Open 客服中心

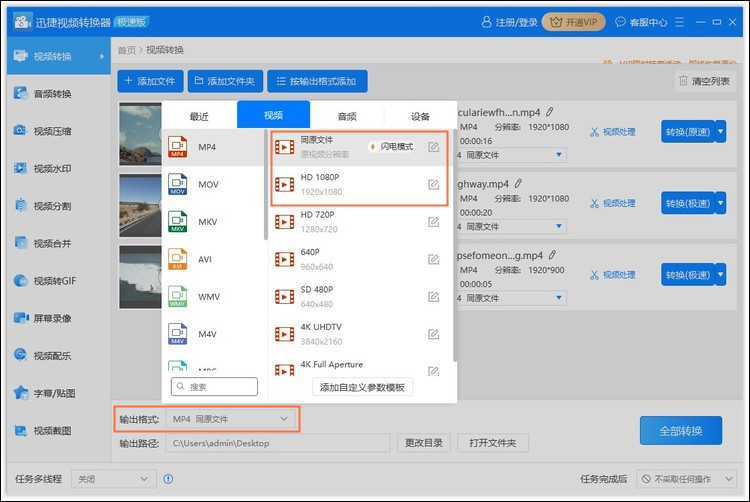(x=641, y=22)
